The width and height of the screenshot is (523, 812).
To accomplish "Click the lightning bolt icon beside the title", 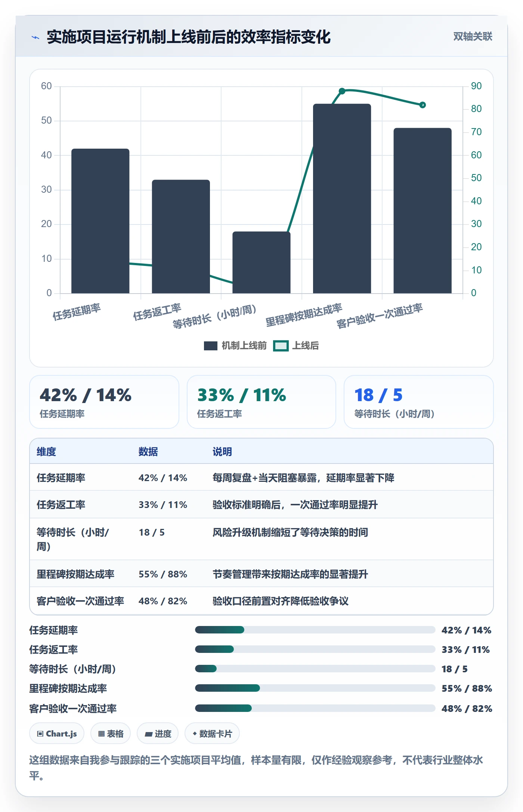I will 35,37.
